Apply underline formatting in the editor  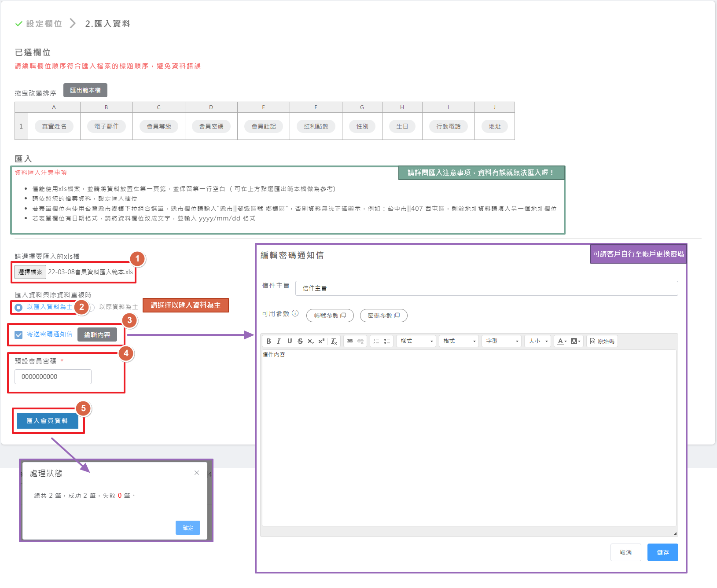click(290, 341)
